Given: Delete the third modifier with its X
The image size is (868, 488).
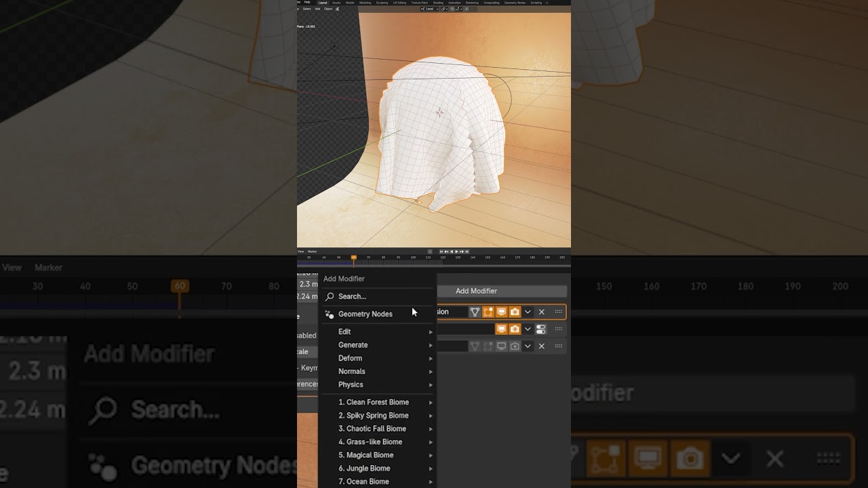Looking at the screenshot, I should [541, 346].
